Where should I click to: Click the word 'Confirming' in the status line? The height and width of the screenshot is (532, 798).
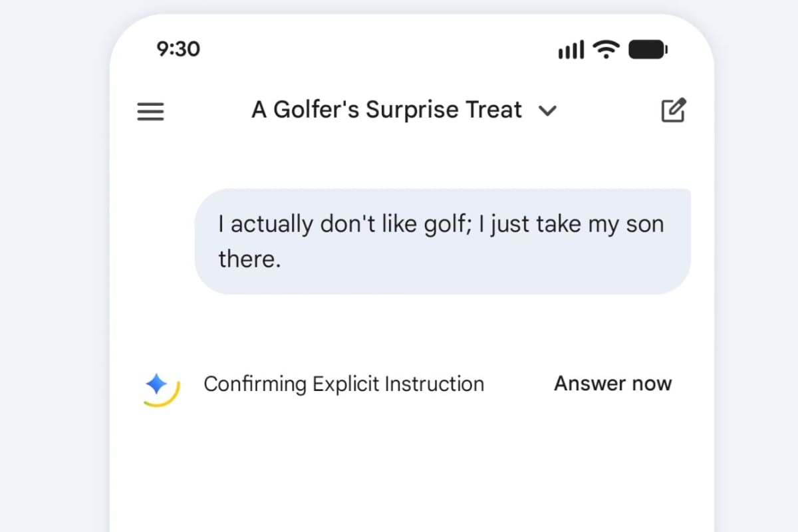[x=255, y=384]
